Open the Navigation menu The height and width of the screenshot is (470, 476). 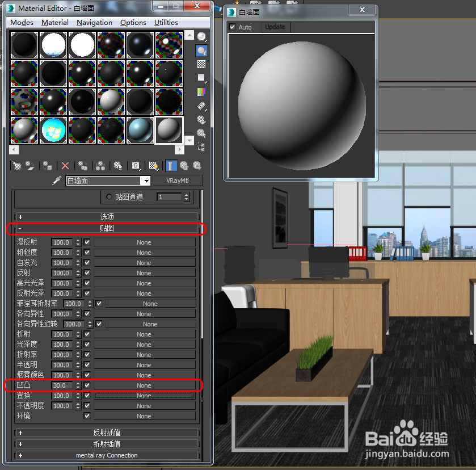[x=94, y=23]
